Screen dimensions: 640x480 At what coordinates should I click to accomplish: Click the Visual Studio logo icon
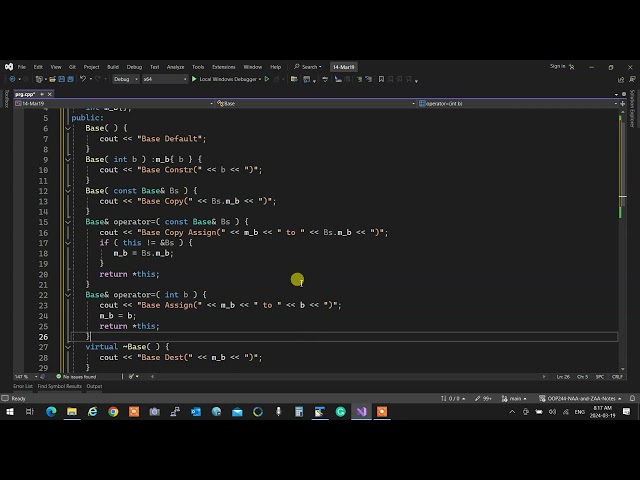9,67
